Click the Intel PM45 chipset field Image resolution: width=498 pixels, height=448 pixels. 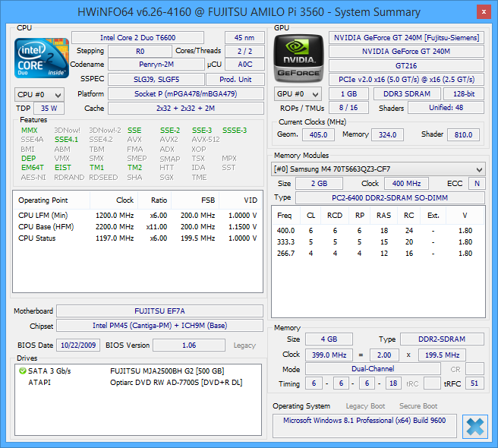pyautogui.click(x=159, y=325)
